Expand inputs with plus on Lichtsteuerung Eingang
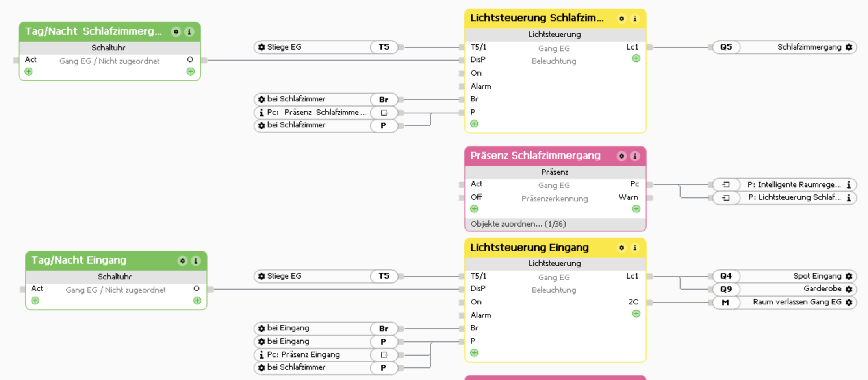868x380 pixels. pyautogui.click(x=474, y=353)
